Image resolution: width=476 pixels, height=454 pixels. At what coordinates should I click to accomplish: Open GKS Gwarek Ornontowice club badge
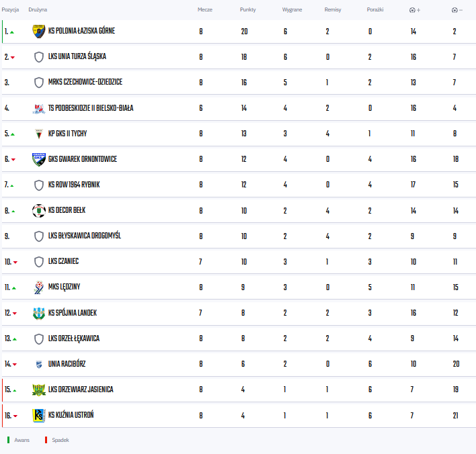pyautogui.click(x=39, y=159)
